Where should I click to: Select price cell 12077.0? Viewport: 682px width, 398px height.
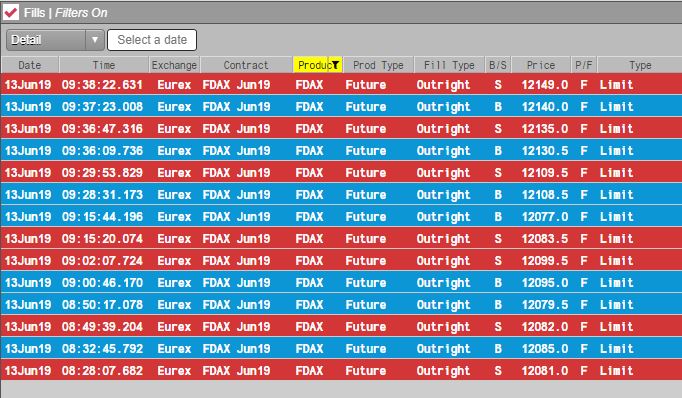click(x=545, y=217)
